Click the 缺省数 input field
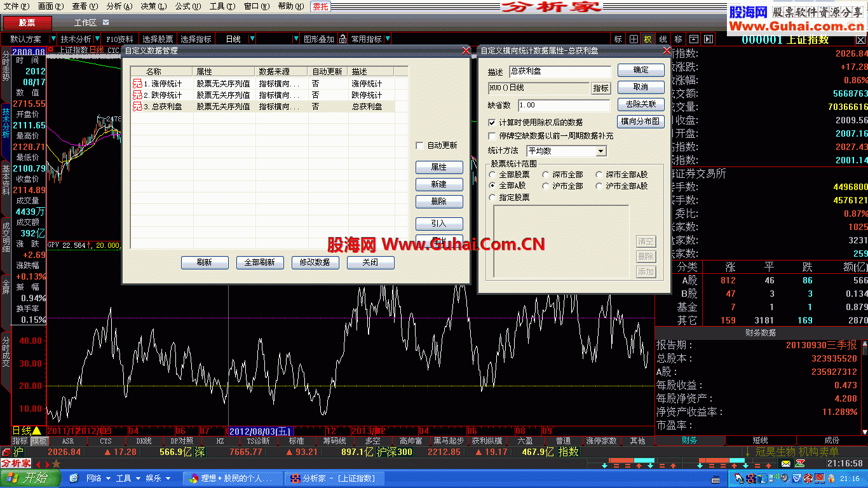This screenshot has height=488, width=868. pyautogui.click(x=564, y=105)
